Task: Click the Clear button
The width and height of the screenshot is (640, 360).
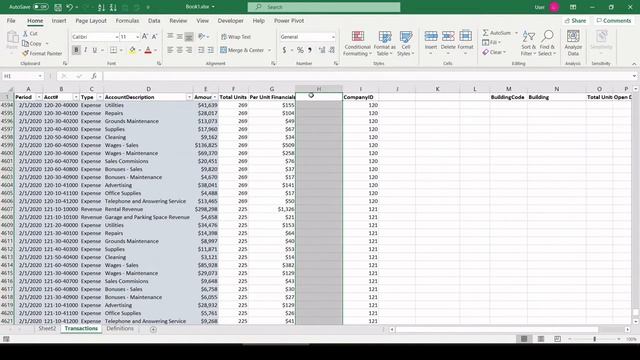Action: pyautogui.click(x=494, y=52)
